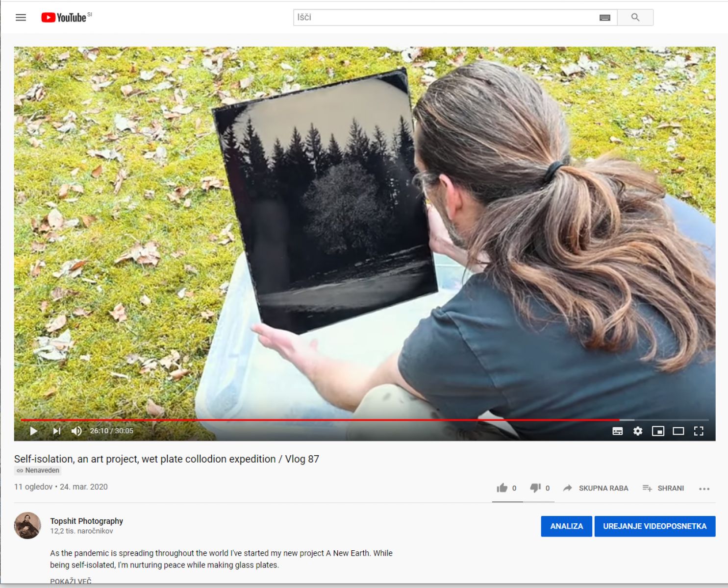
Task: Switch to miniplayer mode
Action: pos(658,431)
